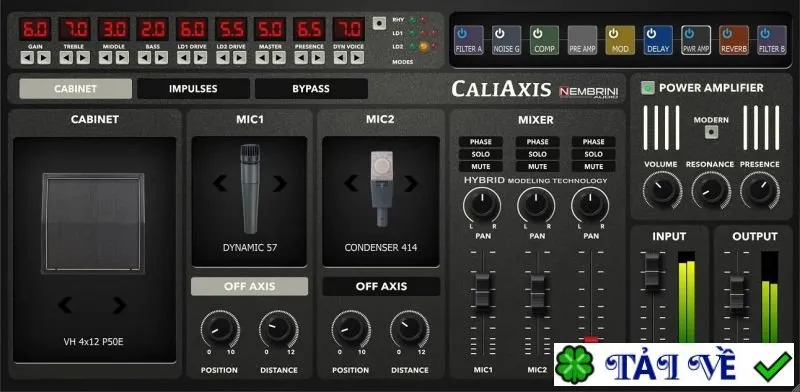This screenshot has height=392, width=800.
Task: Increase the BASS value with right arrow
Action: 161,58
